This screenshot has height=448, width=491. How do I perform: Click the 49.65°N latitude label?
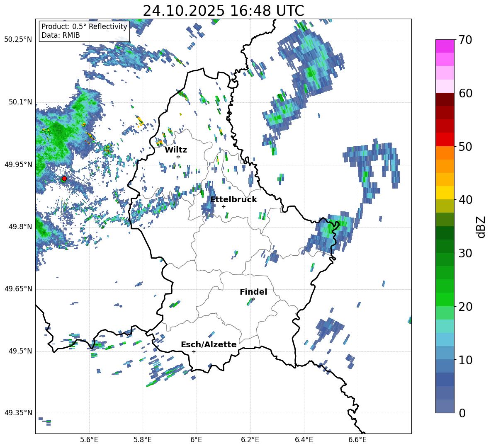click(18, 289)
